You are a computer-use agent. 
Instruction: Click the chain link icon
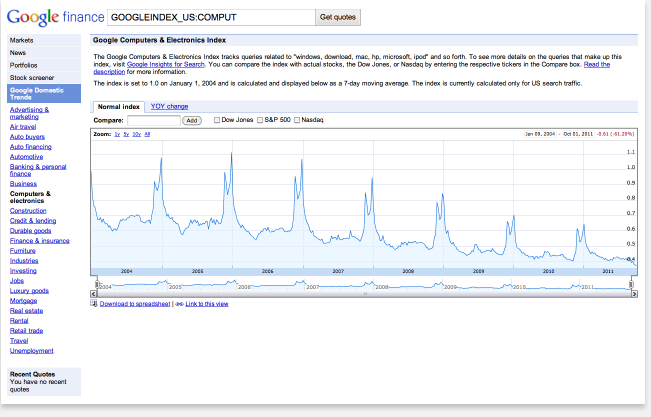coord(179,303)
